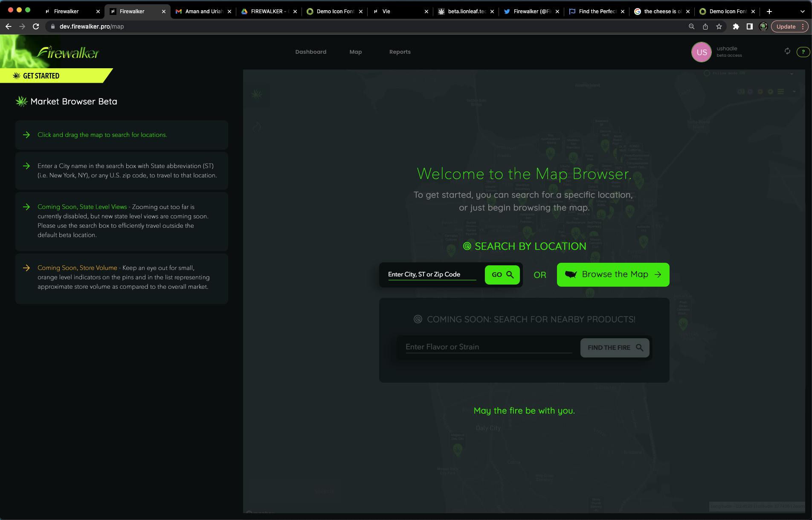Viewport: 812px width, 520px height.
Task: Click 'Welcome to the Map Browser.' heading
Action: 524,174
